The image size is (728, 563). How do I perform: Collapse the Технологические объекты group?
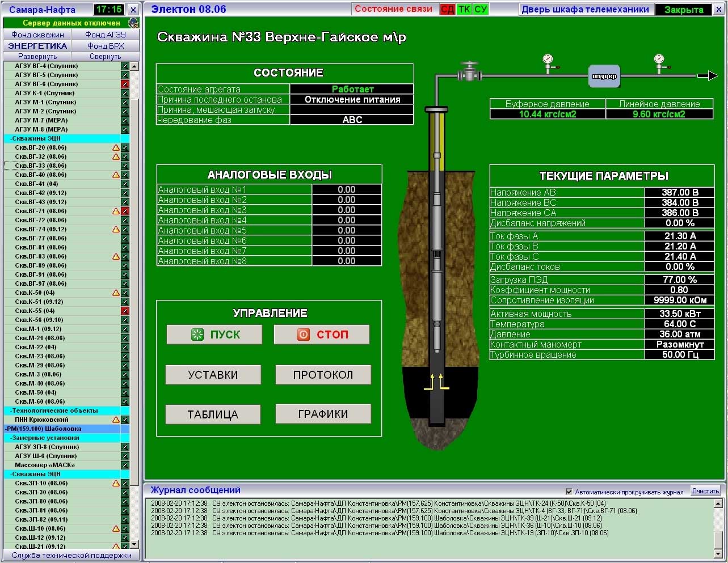(54, 410)
